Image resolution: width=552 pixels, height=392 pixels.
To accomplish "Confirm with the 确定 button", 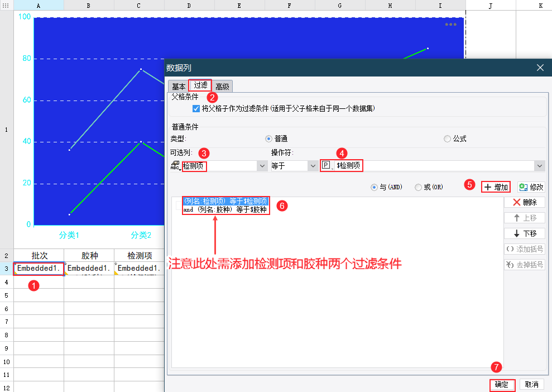I will (502, 385).
